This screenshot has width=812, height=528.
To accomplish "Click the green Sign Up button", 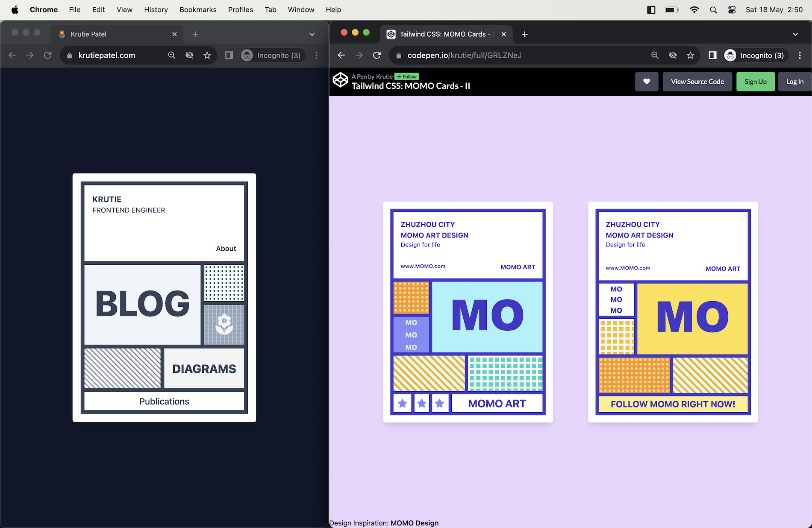I will pyautogui.click(x=755, y=82).
